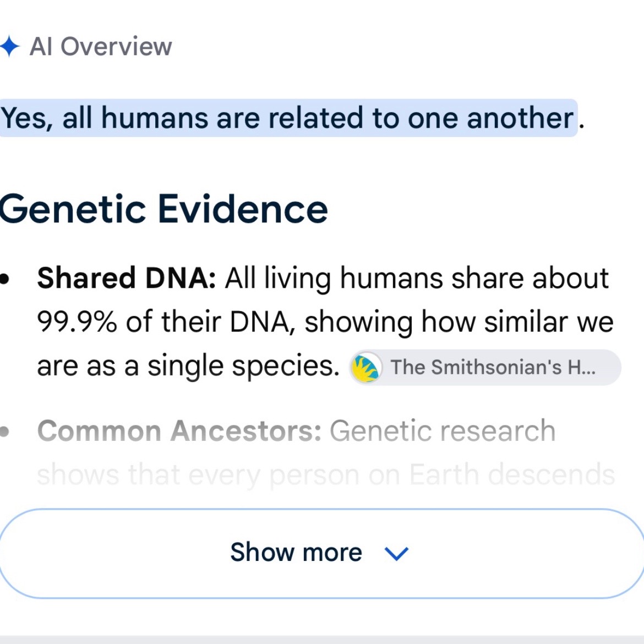644x644 pixels.
Task: Select the AI Overview label text
Action: 101,46
